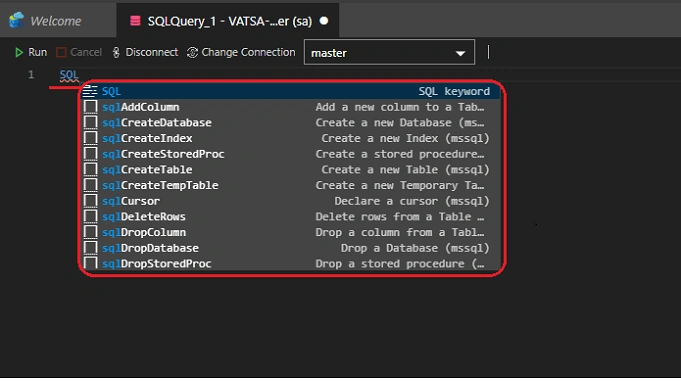Choose the sqlDropDatabase snippet
The width and height of the screenshot is (681, 381).
(291, 248)
